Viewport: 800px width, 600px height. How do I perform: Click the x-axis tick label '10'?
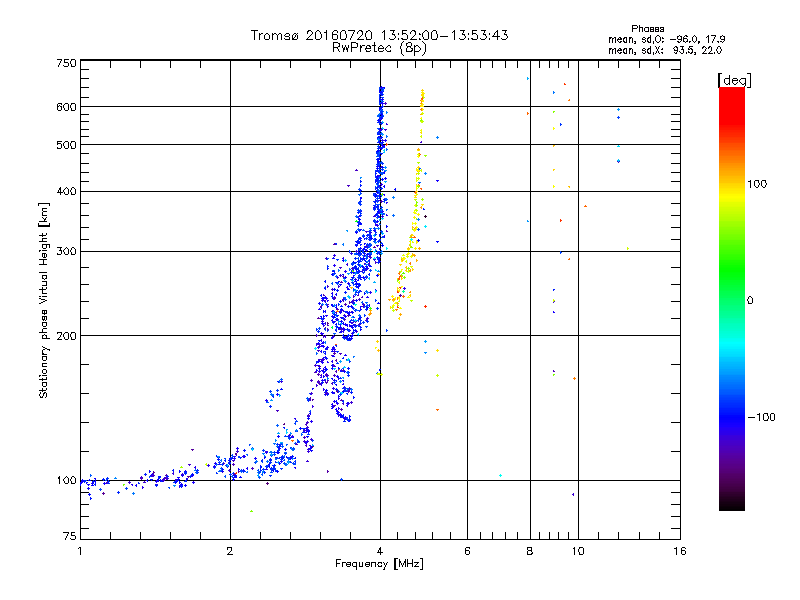click(x=578, y=551)
